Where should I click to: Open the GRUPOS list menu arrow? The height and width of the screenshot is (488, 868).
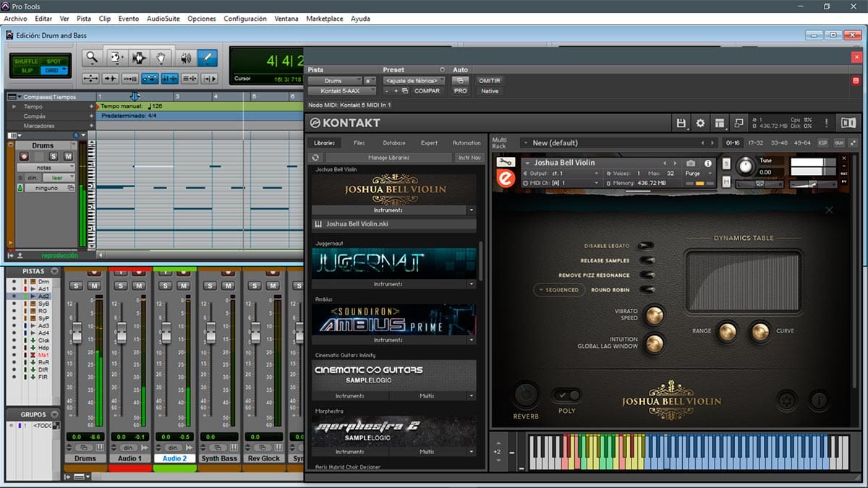(54, 415)
